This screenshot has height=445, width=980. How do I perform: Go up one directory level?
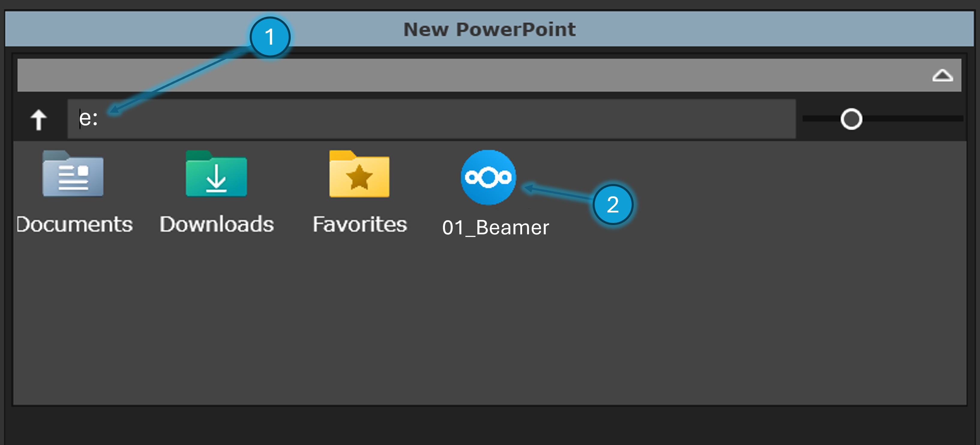coord(38,119)
